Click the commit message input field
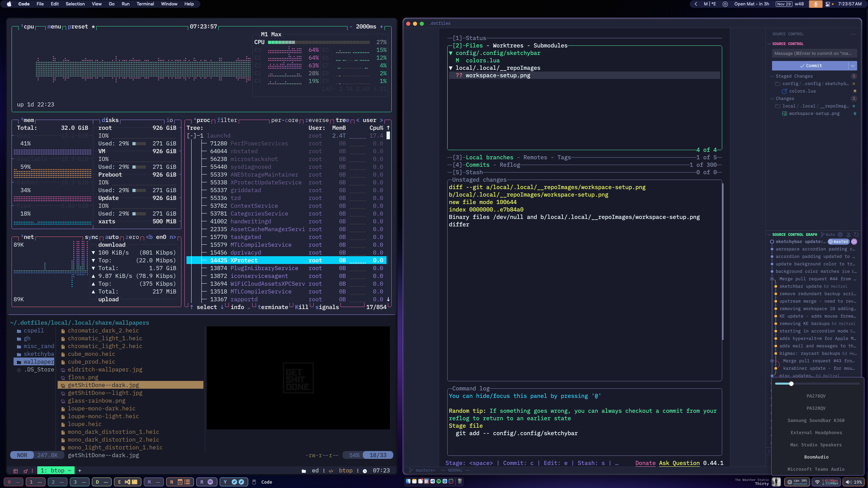Image resolution: width=868 pixels, height=488 pixels. pyautogui.click(x=814, y=53)
